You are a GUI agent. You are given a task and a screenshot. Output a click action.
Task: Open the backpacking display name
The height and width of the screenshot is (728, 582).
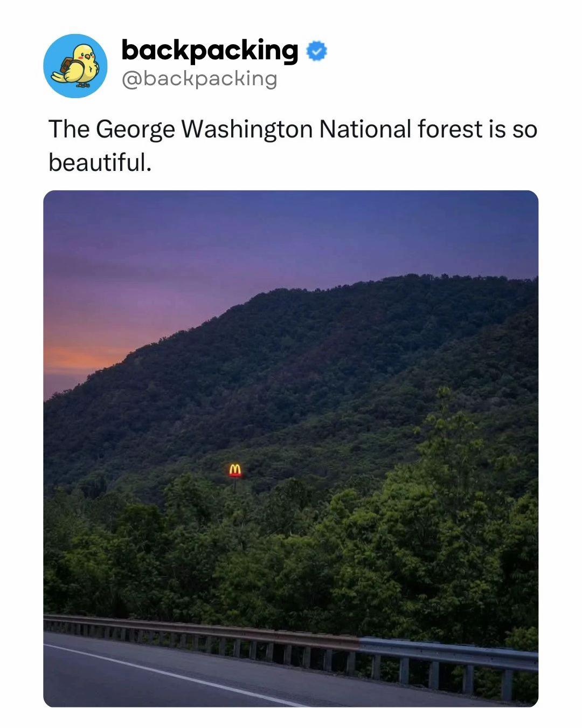pyautogui.click(x=210, y=51)
